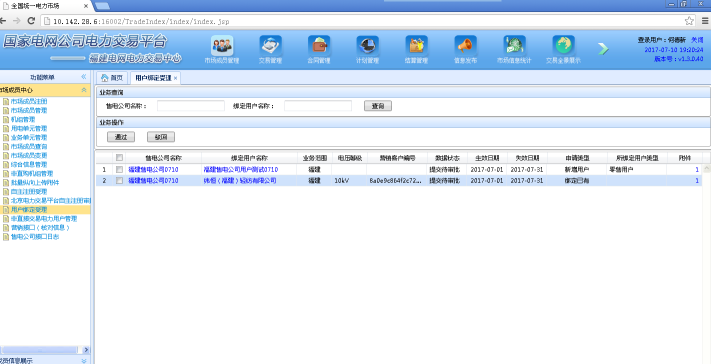
Task: Open the 市场信息统计 icon
Action: click(514, 46)
